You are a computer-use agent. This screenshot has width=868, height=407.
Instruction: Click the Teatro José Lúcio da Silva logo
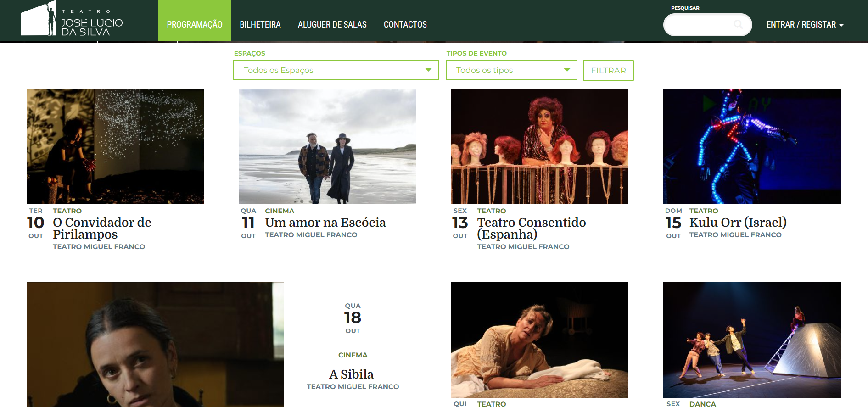pyautogui.click(x=72, y=19)
